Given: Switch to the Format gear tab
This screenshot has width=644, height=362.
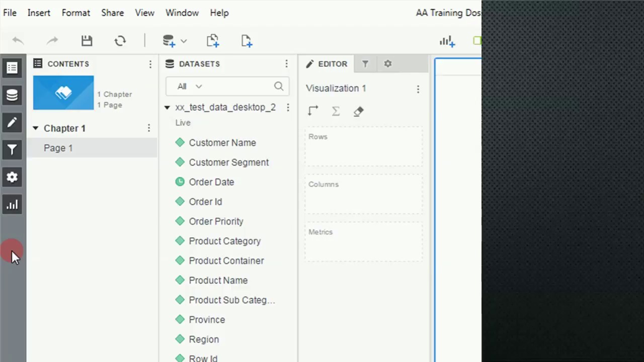Looking at the screenshot, I should [x=387, y=64].
